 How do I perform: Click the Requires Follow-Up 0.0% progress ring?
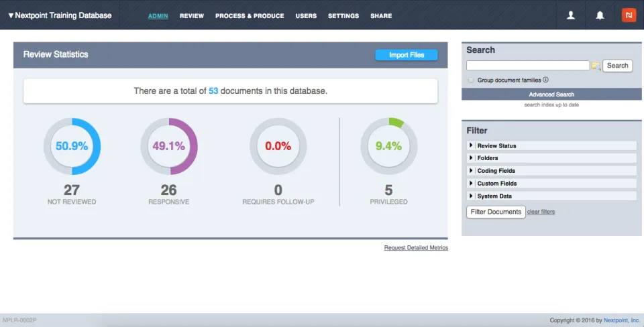coord(278,146)
